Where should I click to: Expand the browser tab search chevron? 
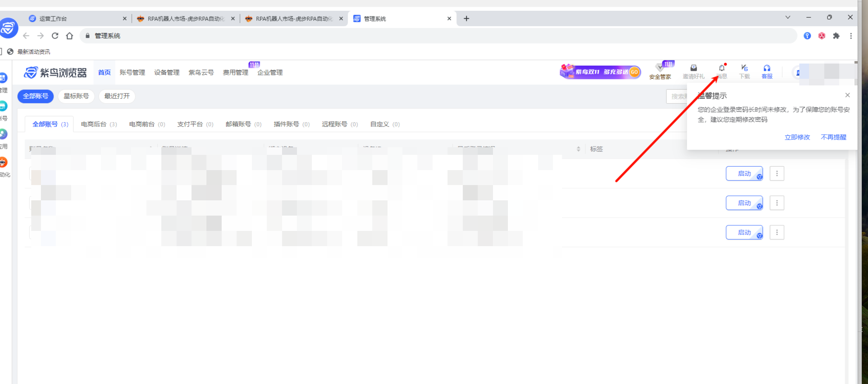[x=788, y=17]
